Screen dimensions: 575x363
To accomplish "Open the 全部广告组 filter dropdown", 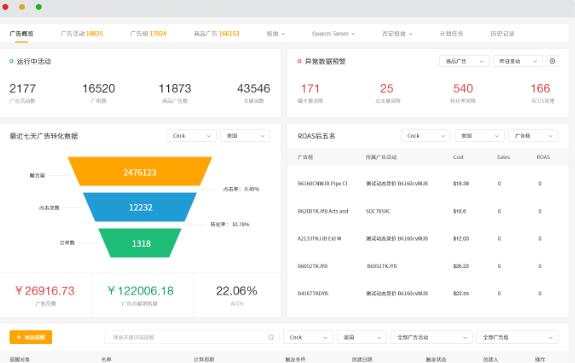I will [x=517, y=337].
